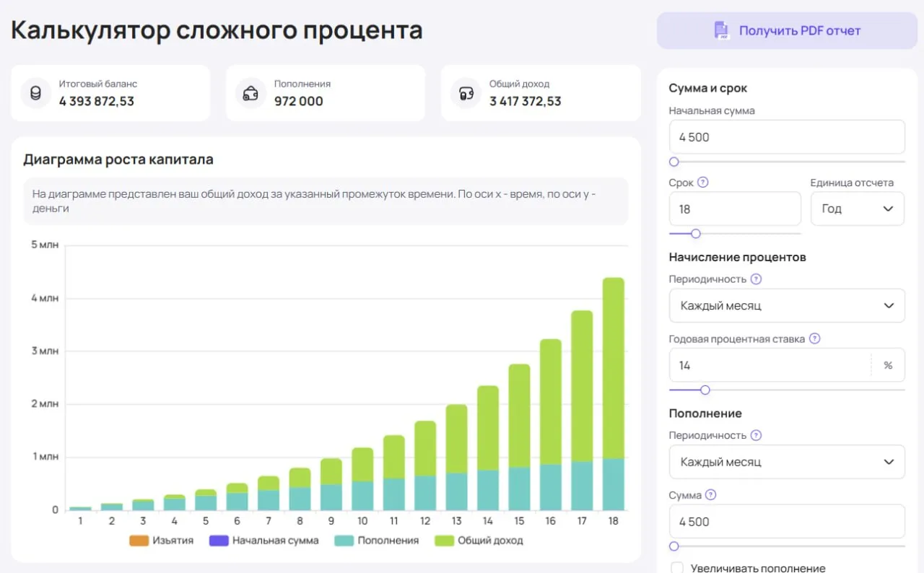Click the Начальная сумма input field
The height and width of the screenshot is (573, 924).
pyautogui.click(x=787, y=137)
